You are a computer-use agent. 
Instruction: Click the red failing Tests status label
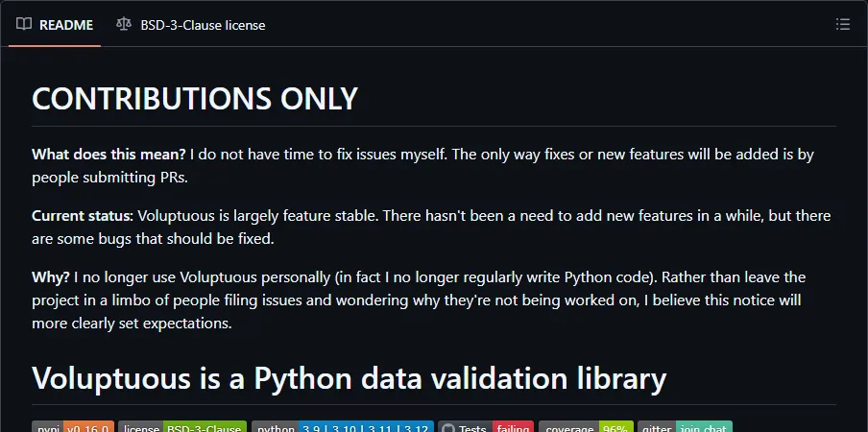513,426
